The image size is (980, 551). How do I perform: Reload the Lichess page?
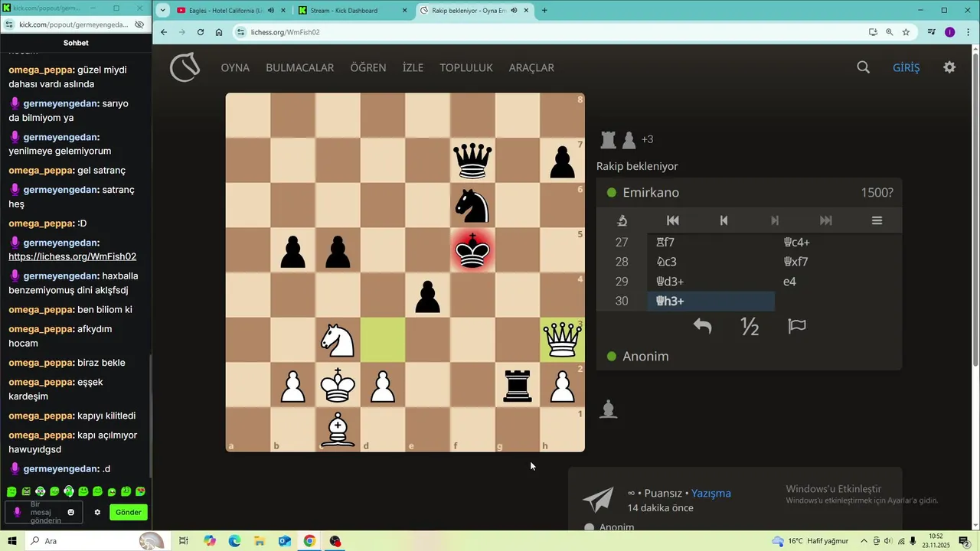click(x=201, y=32)
